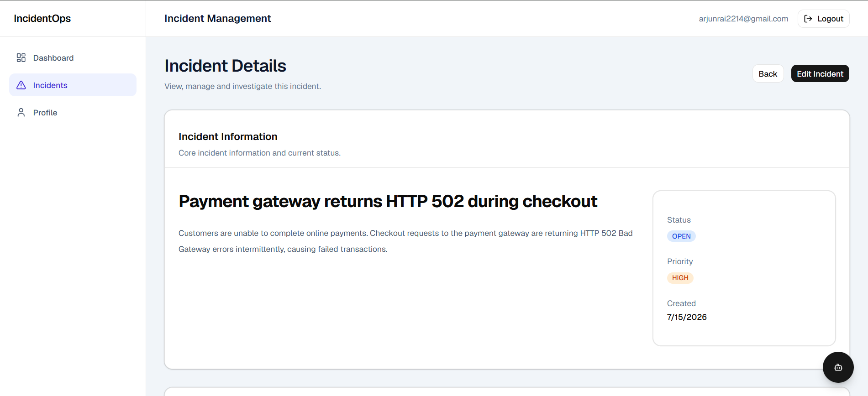868x396 pixels.
Task: Click the Created date 7/15/2026
Action: point(687,317)
